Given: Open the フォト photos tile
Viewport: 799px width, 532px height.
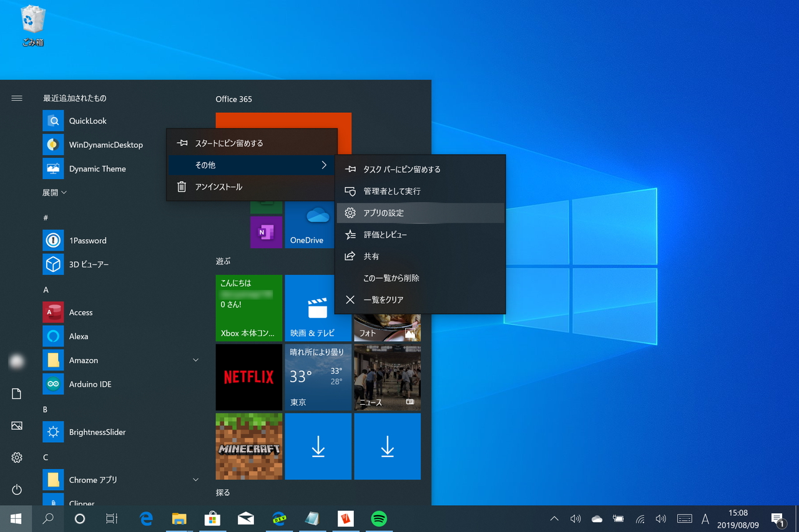Looking at the screenshot, I should (x=387, y=328).
